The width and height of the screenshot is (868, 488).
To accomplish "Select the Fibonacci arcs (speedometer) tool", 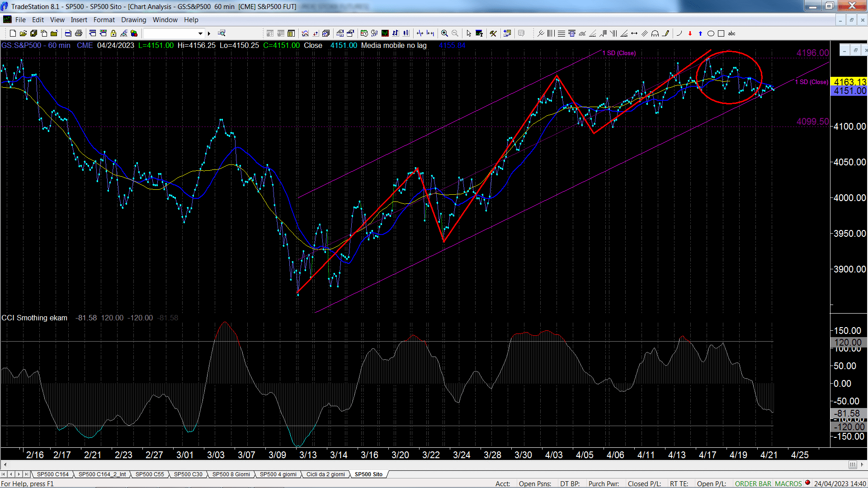I will coord(582,33).
